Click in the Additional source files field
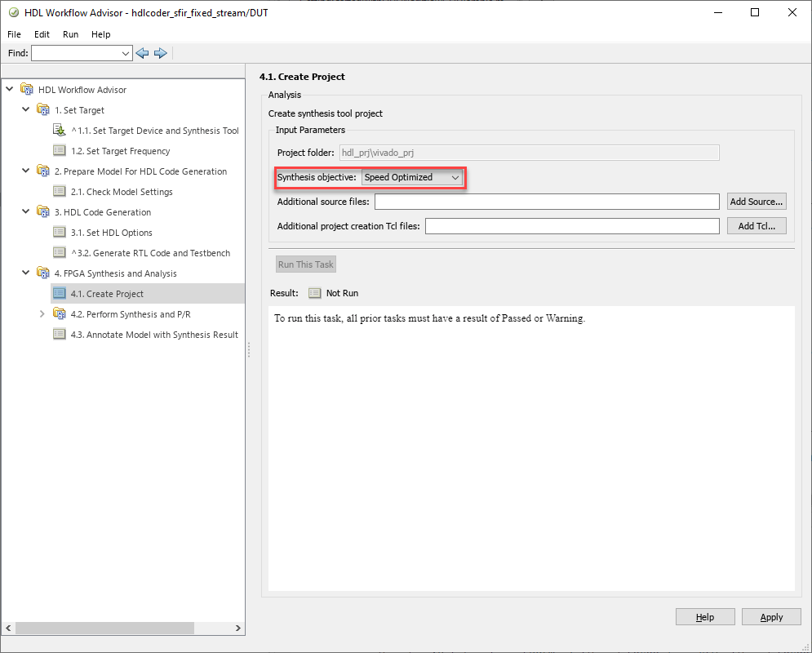Screen dimensions: 812x653 click(x=546, y=202)
